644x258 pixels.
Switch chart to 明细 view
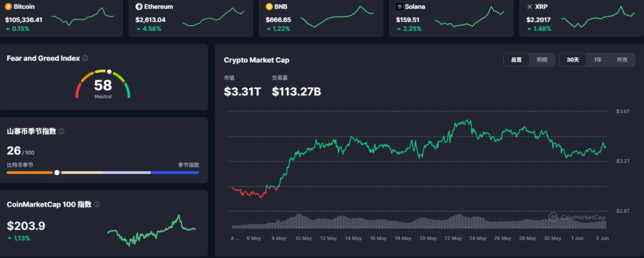(541, 60)
